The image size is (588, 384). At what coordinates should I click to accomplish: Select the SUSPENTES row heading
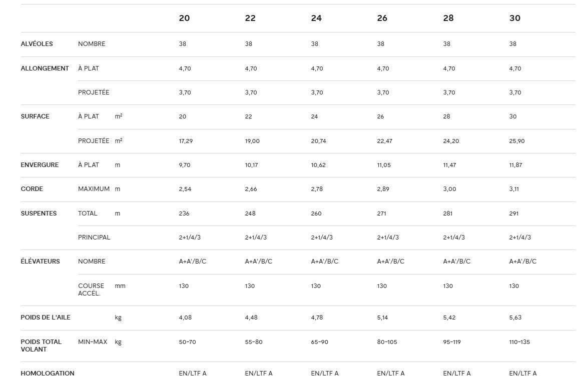[x=39, y=213]
